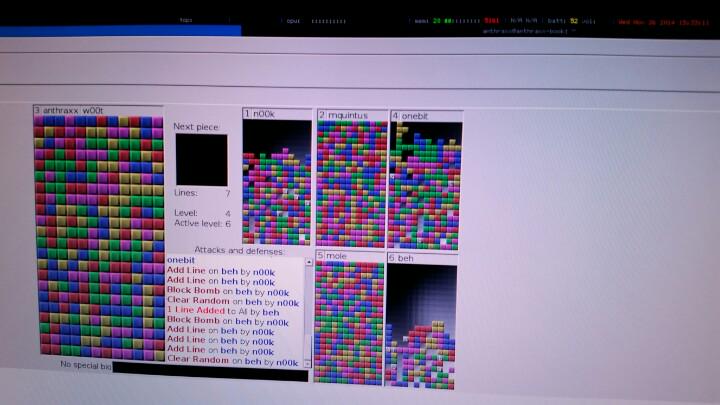Select mole's playing field
Screen dimensions: 720x405
pos(349,323)
